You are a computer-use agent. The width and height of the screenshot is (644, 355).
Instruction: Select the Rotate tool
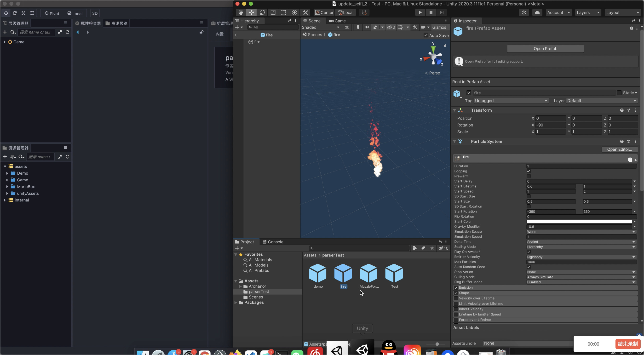262,12
